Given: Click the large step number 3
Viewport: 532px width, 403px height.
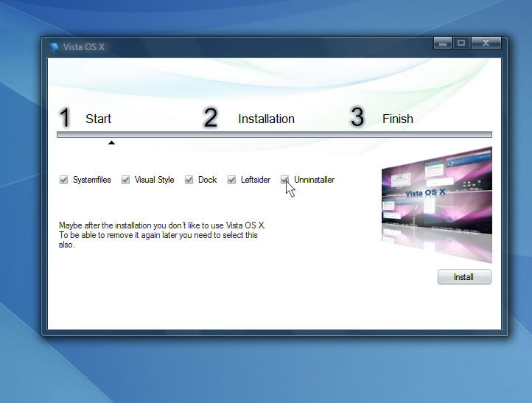Looking at the screenshot, I should tap(357, 117).
